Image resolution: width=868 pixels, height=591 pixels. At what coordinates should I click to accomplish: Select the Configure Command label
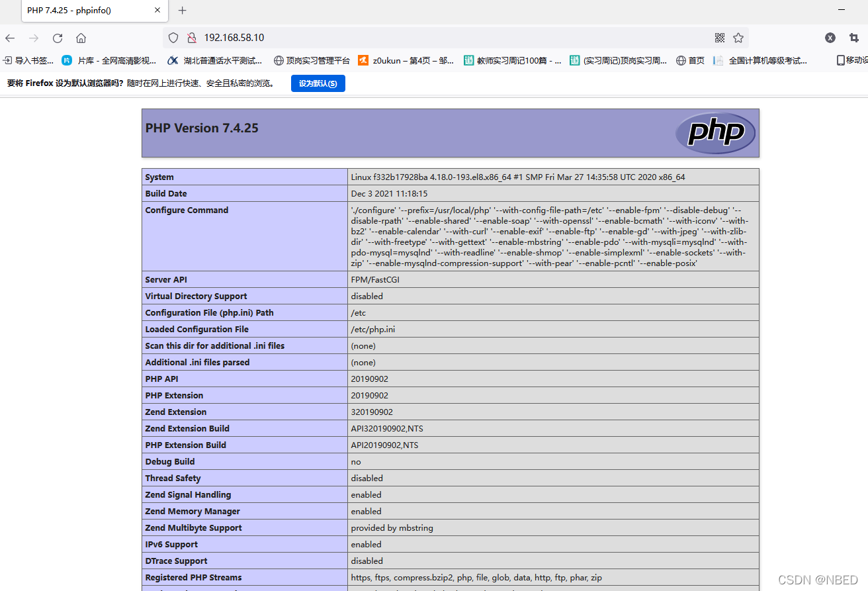187,210
